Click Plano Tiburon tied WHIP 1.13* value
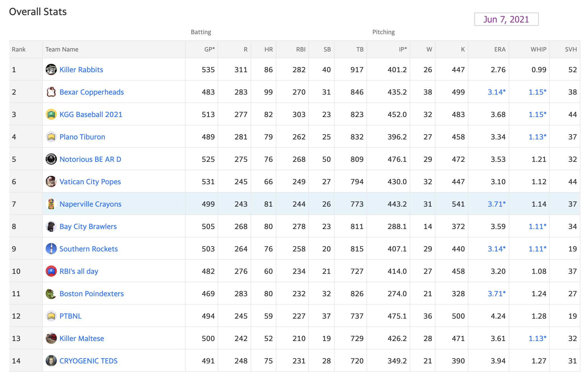This screenshot has width=588, height=378. click(538, 137)
